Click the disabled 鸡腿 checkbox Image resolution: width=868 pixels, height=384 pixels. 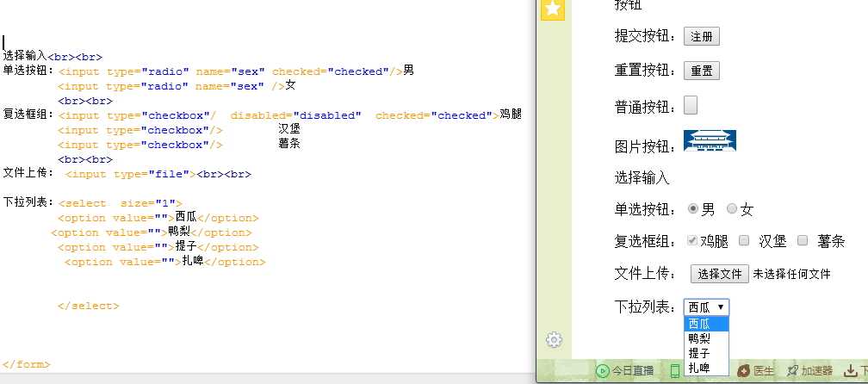(692, 241)
